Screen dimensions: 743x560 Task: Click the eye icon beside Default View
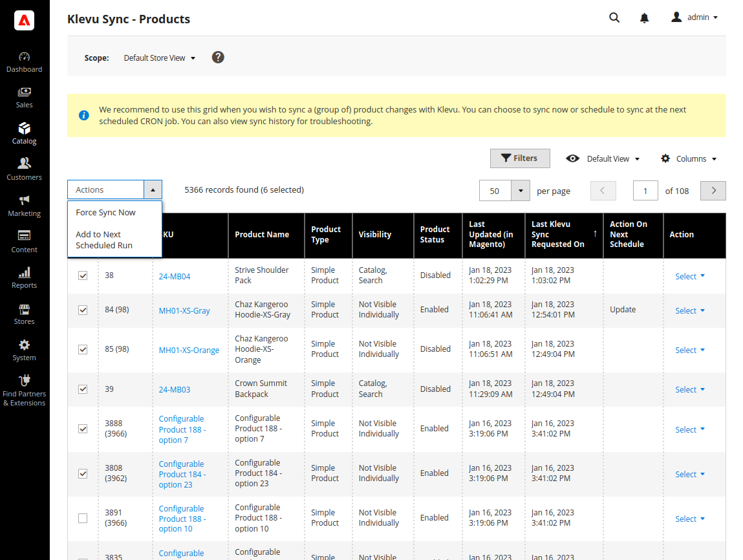(572, 158)
